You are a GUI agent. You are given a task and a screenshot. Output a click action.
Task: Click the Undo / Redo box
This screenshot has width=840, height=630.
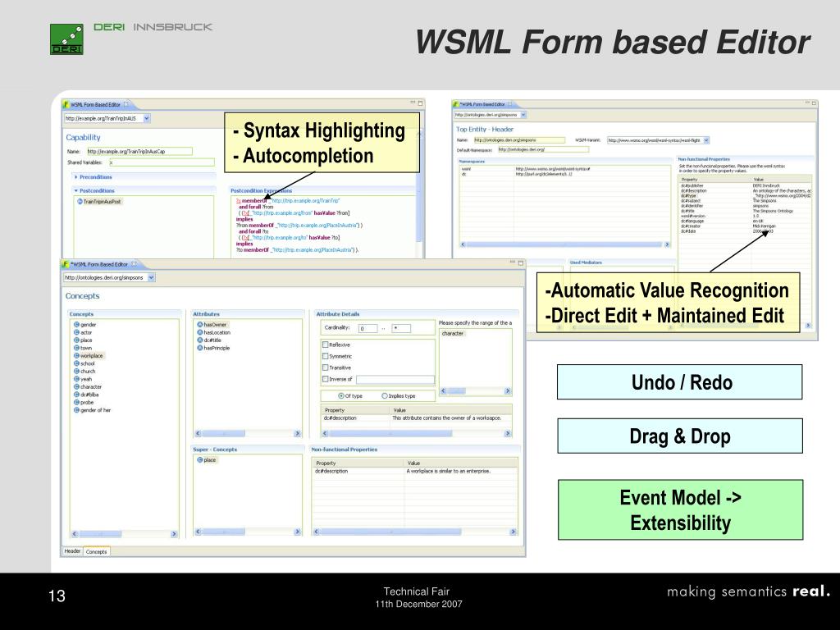pos(680,383)
